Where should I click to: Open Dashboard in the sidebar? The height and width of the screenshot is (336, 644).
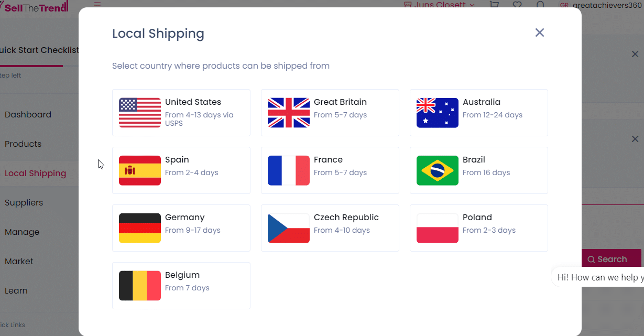point(28,115)
